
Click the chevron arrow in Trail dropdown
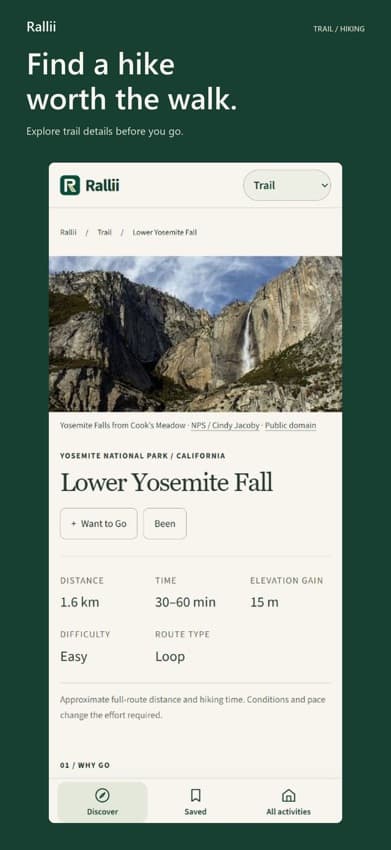[x=324, y=185]
